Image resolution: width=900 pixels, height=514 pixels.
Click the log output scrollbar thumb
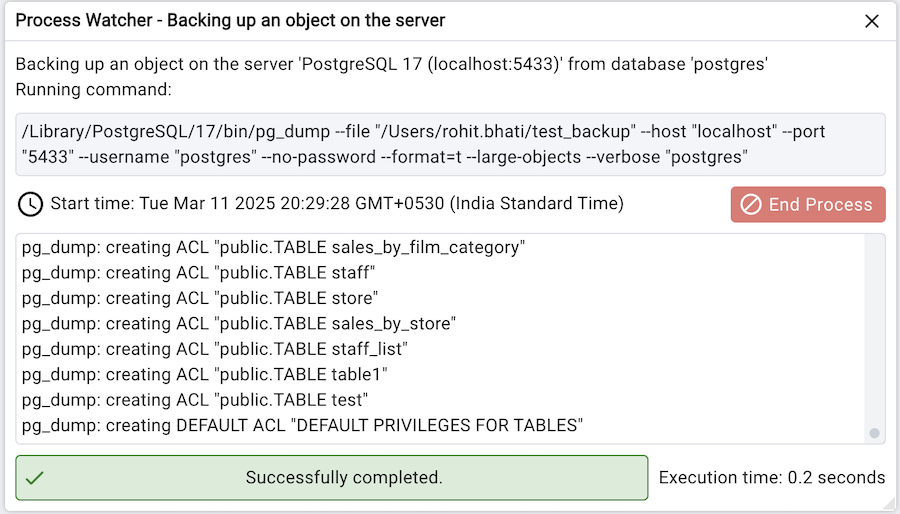[x=874, y=433]
